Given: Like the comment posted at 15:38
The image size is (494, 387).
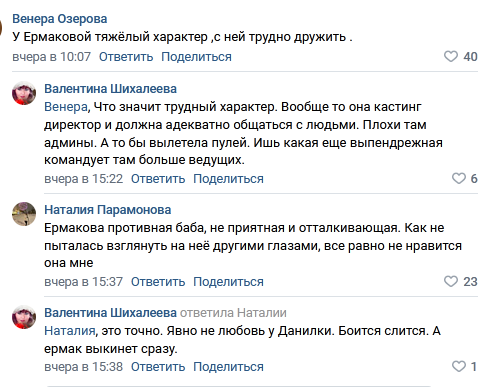Looking at the screenshot, I should (459, 366).
